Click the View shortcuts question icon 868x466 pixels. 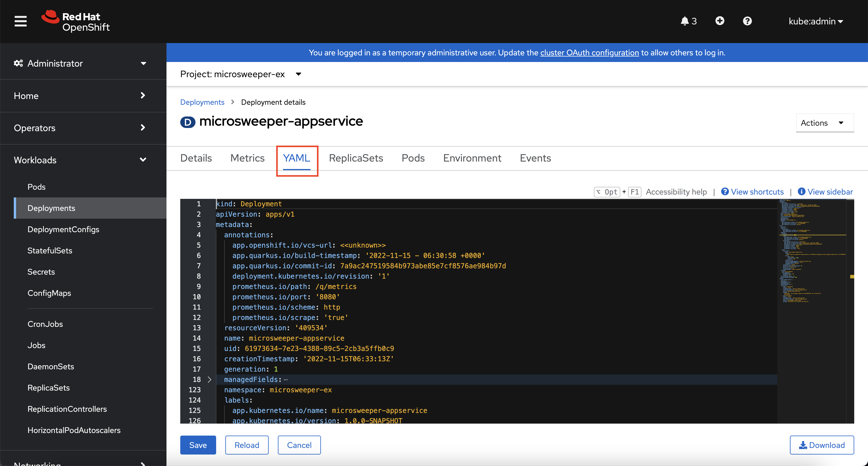725,191
